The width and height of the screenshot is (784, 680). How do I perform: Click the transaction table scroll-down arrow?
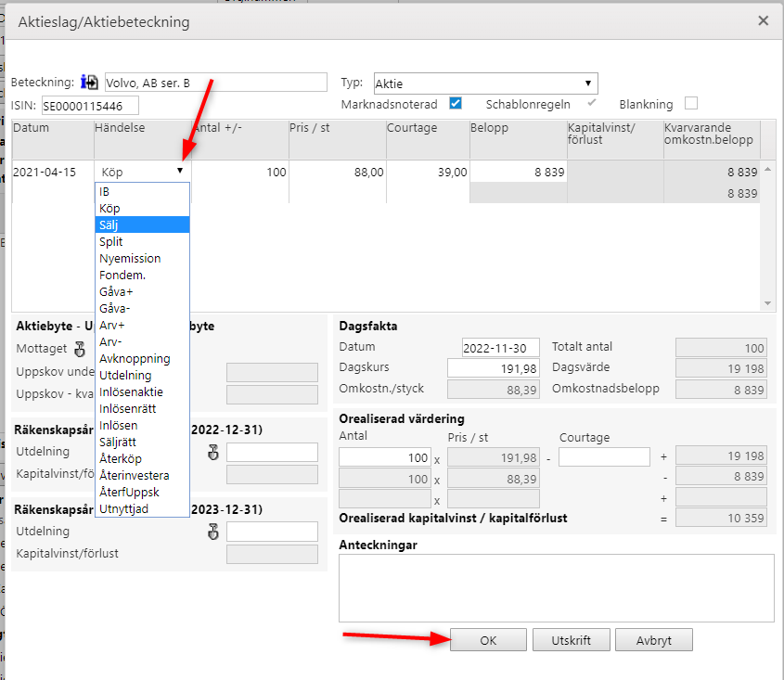point(767,303)
